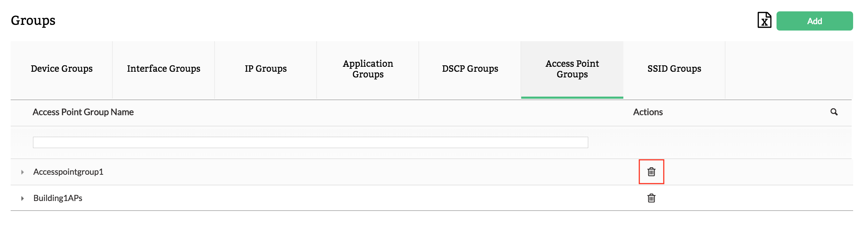868x228 pixels.
Task: Switch to the Device Groups tab
Action: [x=62, y=69]
